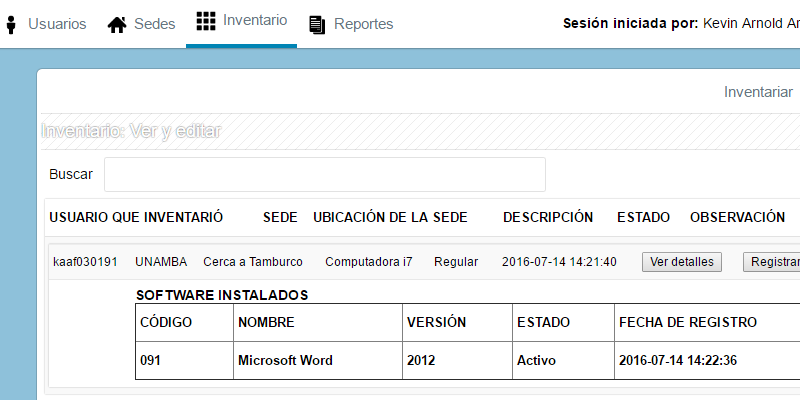
Task: Click the Descripción column header
Action: coord(547,217)
